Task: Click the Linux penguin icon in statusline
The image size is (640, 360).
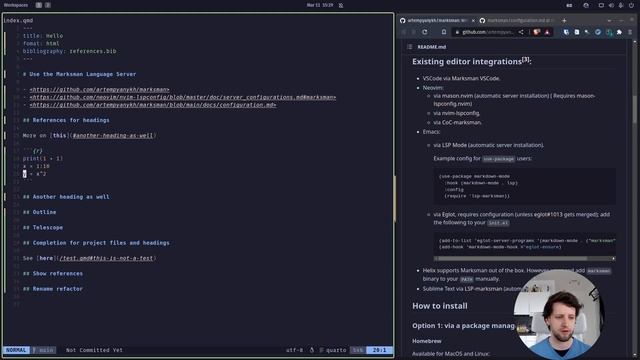Action: pyautogui.click(x=312, y=350)
